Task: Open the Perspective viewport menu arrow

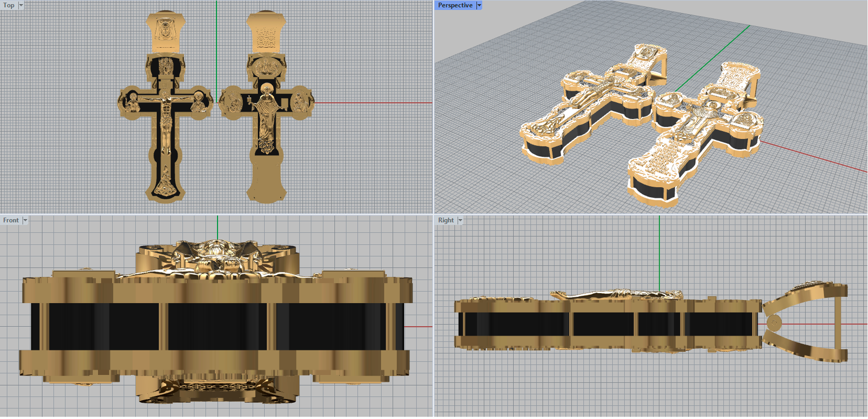Action: tap(479, 5)
